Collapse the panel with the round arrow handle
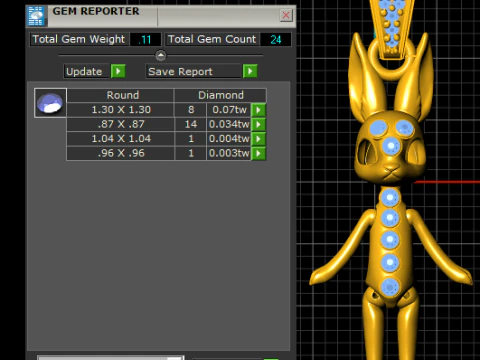The image size is (480, 360). (161, 55)
